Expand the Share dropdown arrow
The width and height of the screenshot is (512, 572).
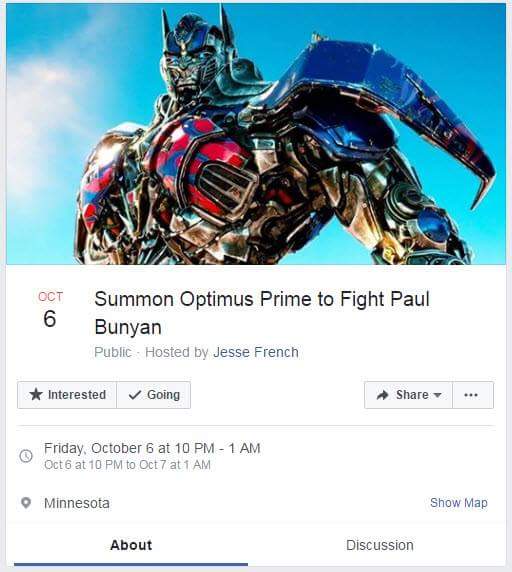click(x=438, y=395)
